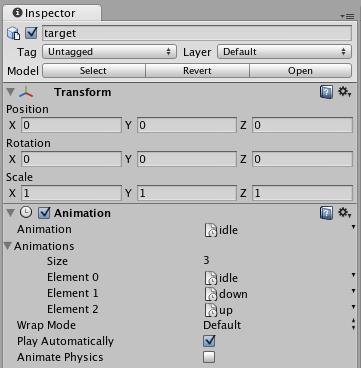Uncheck Play Automatically
Viewport: 361px width, 368px height.
tap(209, 341)
